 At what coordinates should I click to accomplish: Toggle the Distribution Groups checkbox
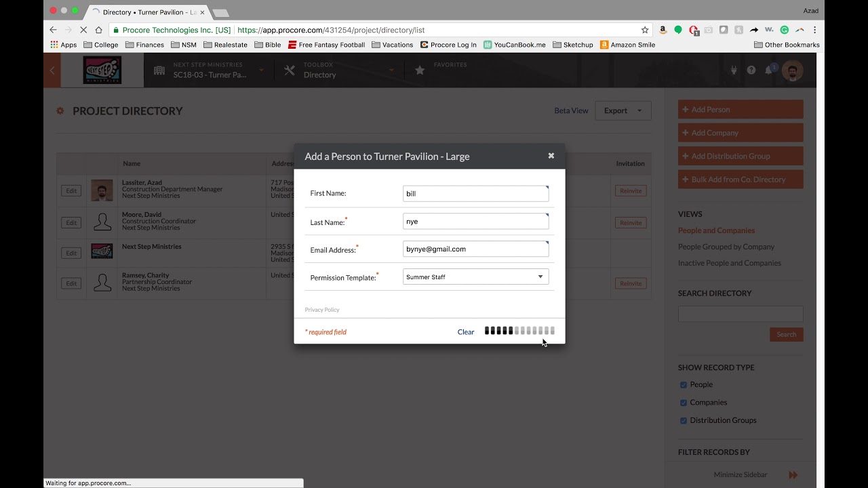[684, 420]
